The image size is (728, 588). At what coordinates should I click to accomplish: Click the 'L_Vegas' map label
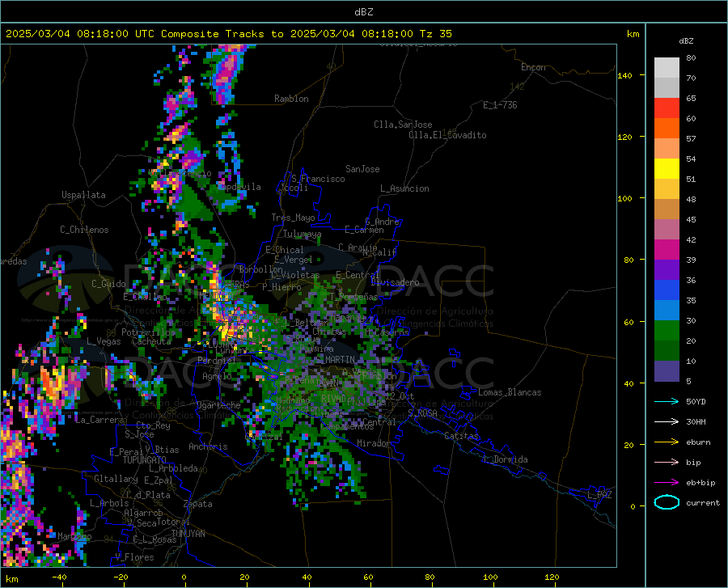[x=104, y=341]
